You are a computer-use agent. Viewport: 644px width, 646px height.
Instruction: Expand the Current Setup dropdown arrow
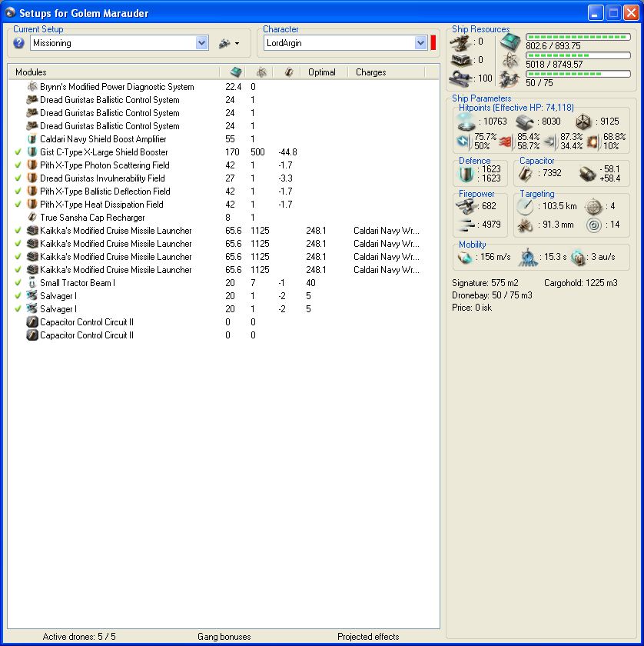click(x=202, y=43)
